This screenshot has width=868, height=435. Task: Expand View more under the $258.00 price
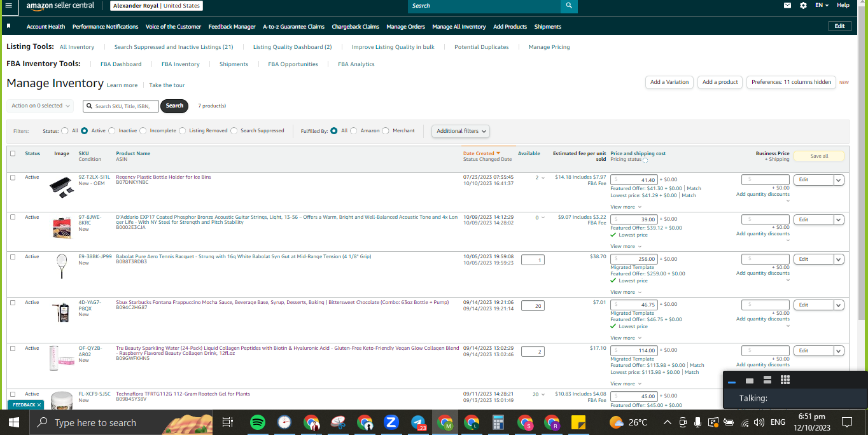[x=626, y=292]
